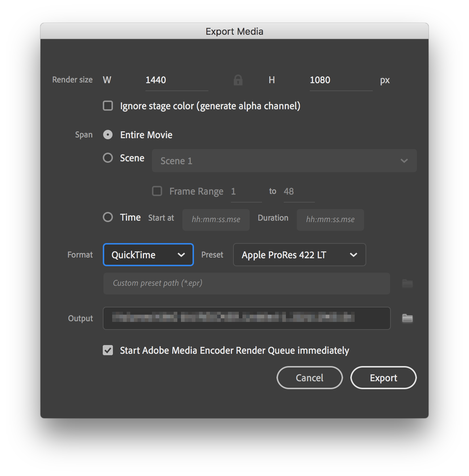The width and height of the screenshot is (469, 476).
Task: Click the Cancel button
Action: (x=309, y=377)
